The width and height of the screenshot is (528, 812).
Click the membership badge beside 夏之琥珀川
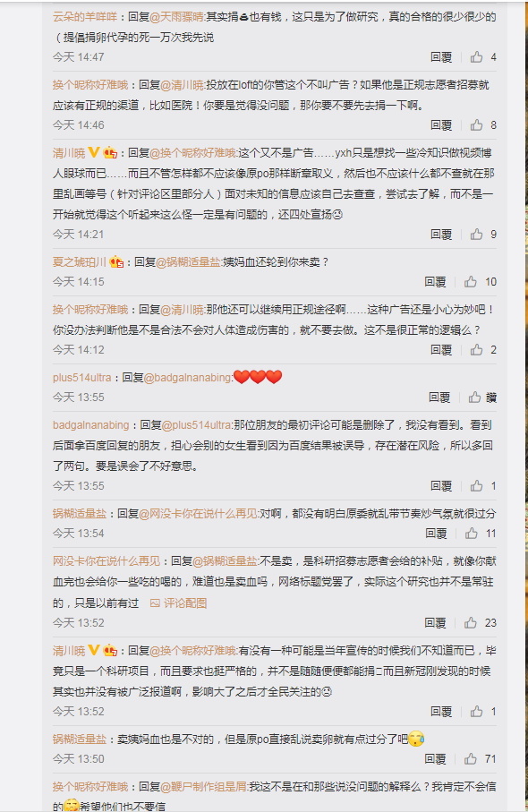pyautogui.click(x=116, y=262)
